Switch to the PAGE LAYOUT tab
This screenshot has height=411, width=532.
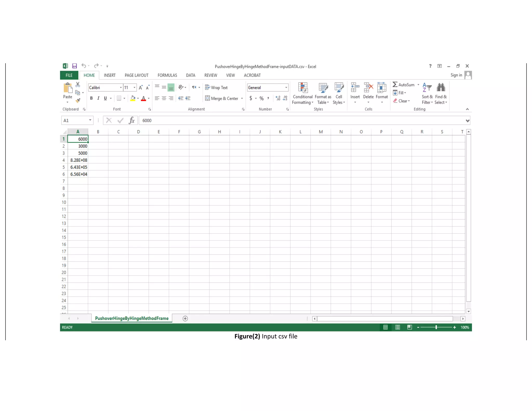point(137,75)
